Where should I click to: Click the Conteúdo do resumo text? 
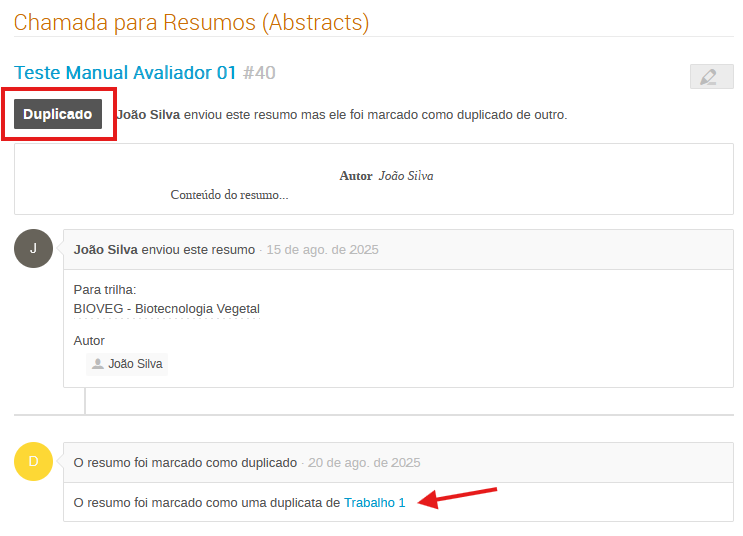tap(229, 195)
